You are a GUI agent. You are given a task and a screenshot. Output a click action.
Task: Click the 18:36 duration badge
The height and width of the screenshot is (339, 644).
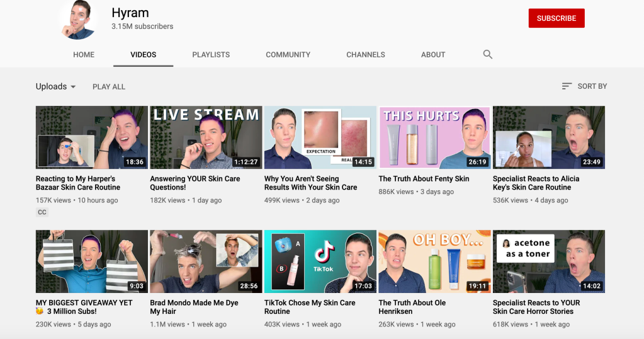[135, 162]
